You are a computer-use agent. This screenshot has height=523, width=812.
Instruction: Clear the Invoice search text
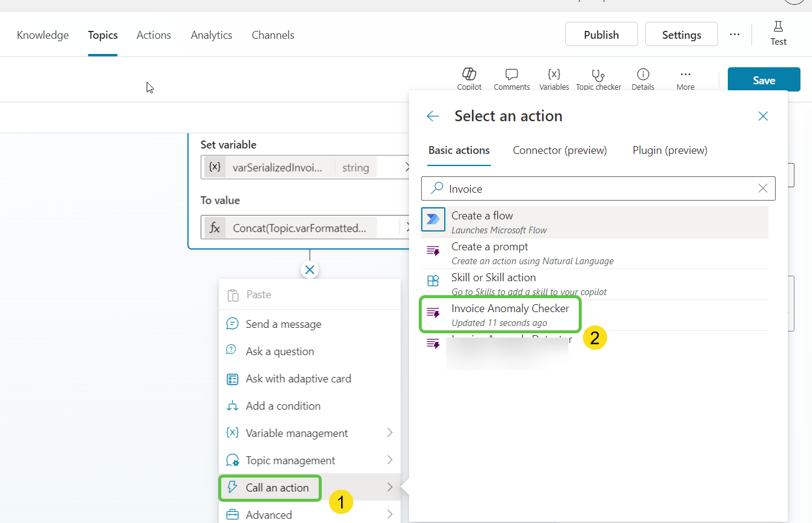coord(763,188)
